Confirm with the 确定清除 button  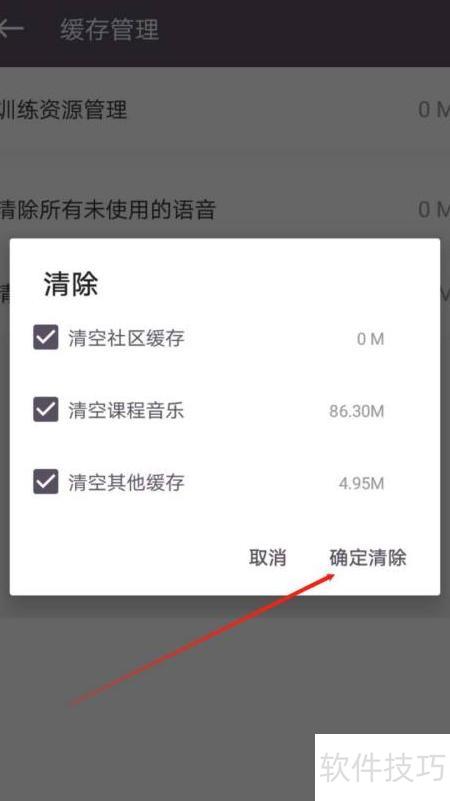(x=368, y=557)
